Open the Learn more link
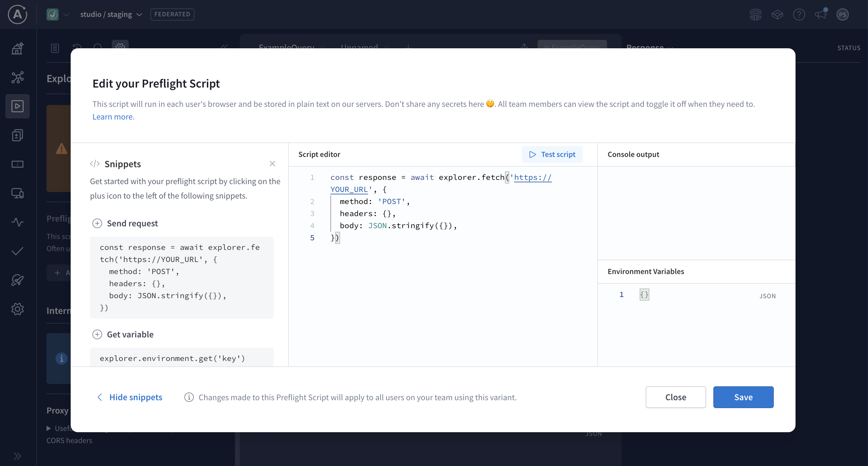Screen dimensions: 868x466 point(113,116)
